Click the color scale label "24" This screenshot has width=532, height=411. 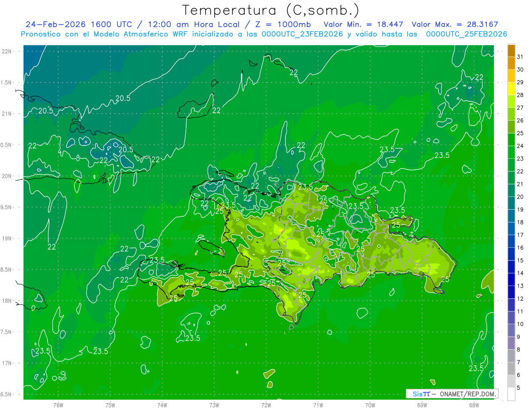[520, 146]
